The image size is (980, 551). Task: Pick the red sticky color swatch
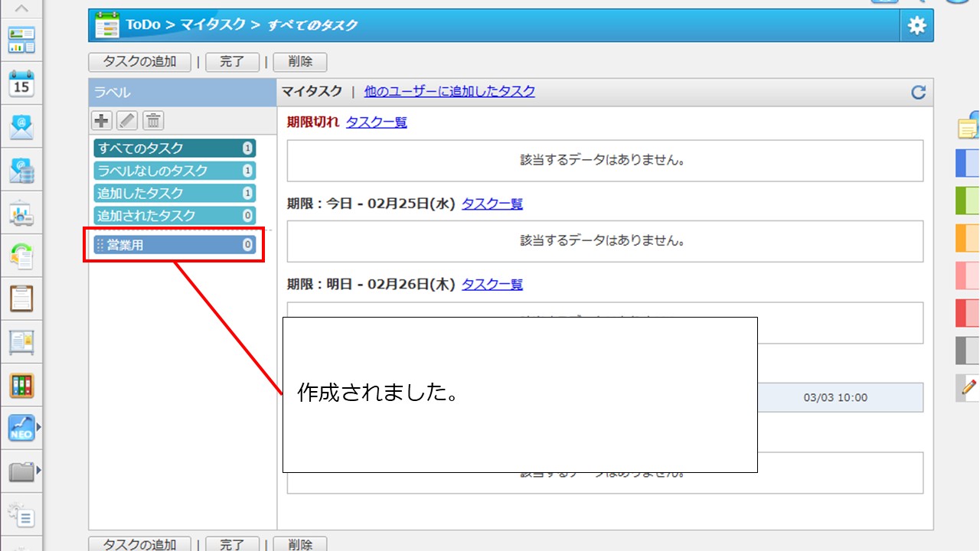(x=968, y=313)
